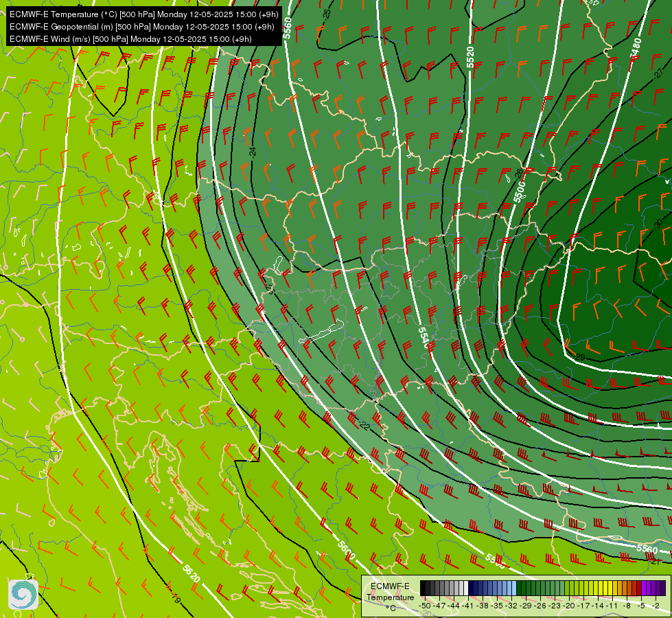
Task: Pick the black swatch at legend's cold end
Action: click(x=423, y=588)
